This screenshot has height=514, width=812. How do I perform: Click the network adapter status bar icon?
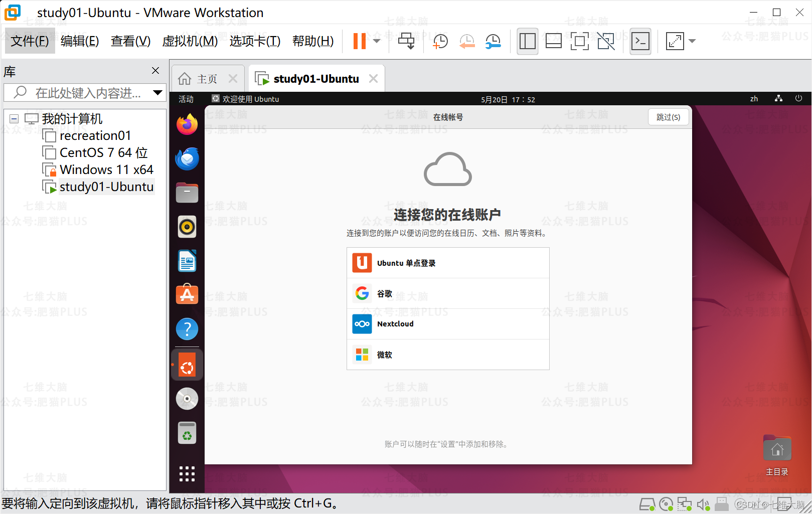[685, 504]
